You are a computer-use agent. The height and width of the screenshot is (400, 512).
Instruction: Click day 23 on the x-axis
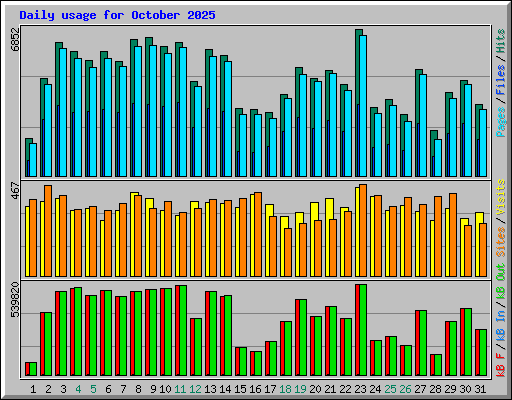point(360,389)
